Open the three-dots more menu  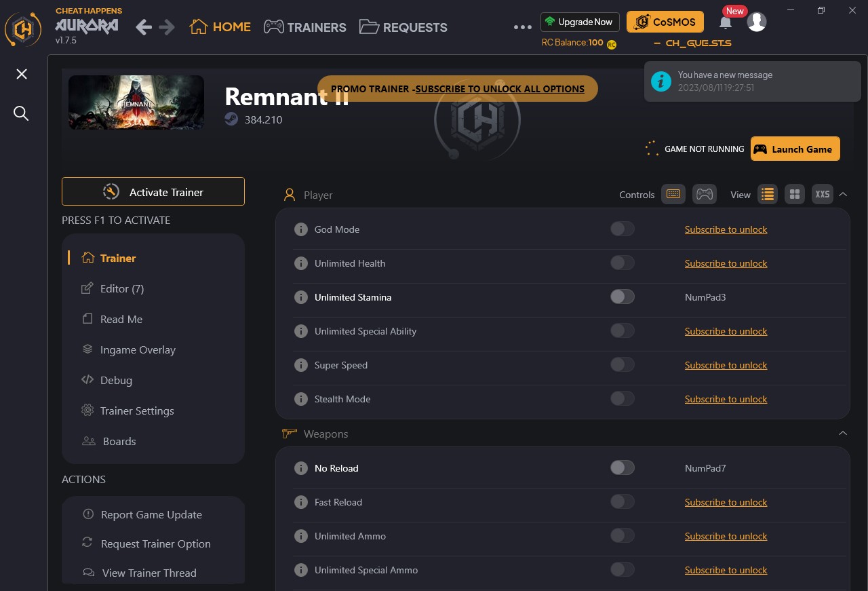point(523,27)
